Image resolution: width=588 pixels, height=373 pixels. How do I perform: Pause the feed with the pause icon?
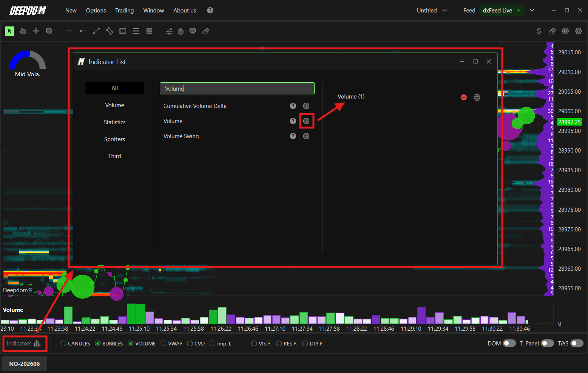click(565, 31)
